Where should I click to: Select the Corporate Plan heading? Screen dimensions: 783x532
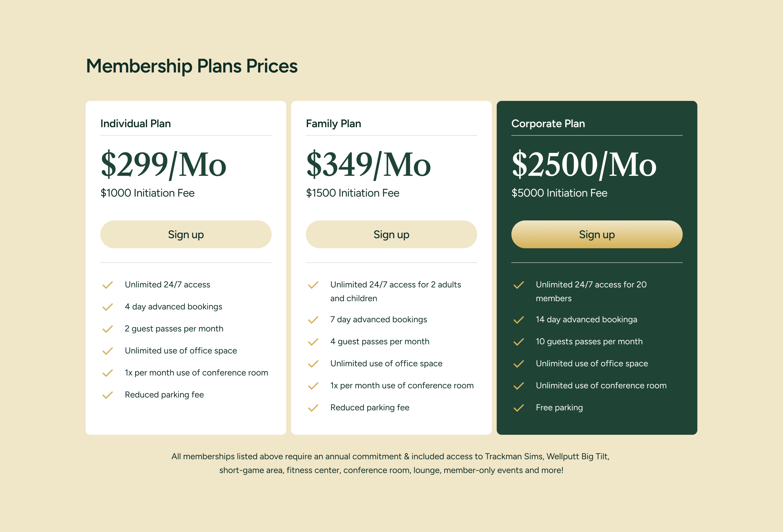(x=548, y=124)
